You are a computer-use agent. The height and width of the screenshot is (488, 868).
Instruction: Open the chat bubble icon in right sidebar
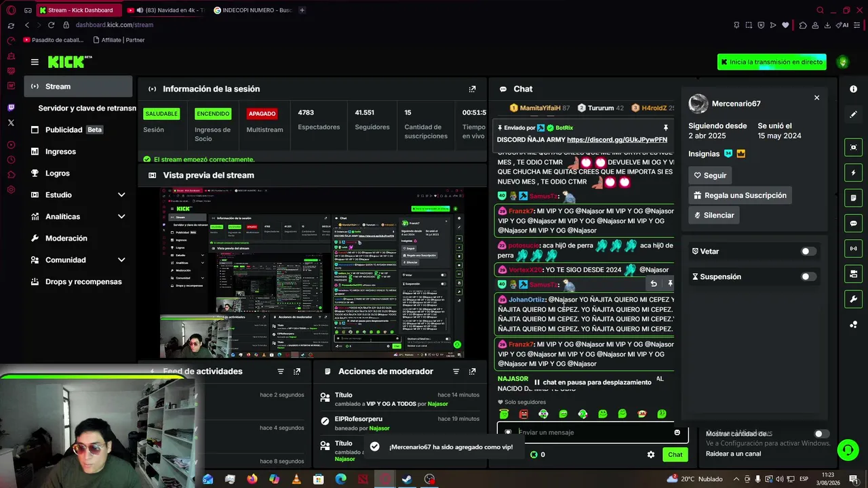click(853, 223)
